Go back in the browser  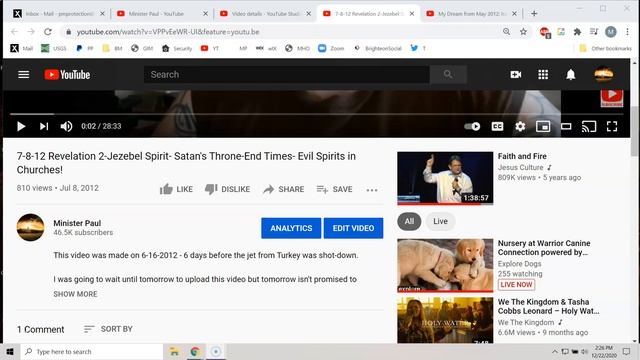pyautogui.click(x=14, y=32)
